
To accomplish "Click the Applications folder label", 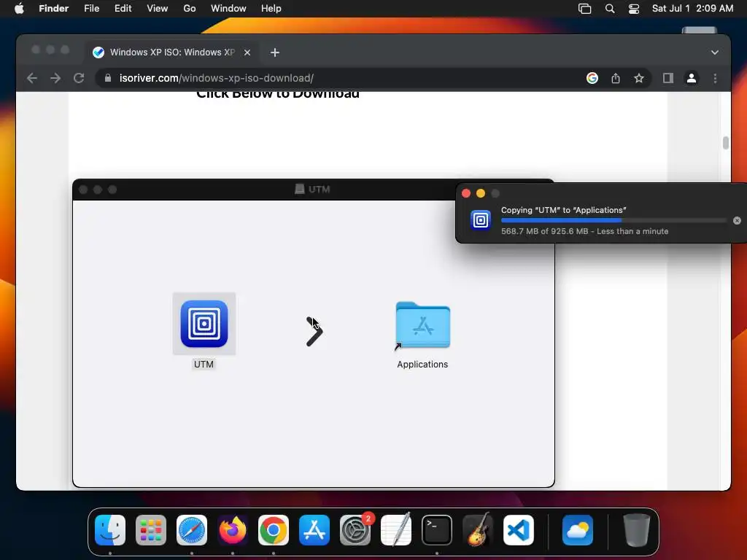I will [x=422, y=365].
